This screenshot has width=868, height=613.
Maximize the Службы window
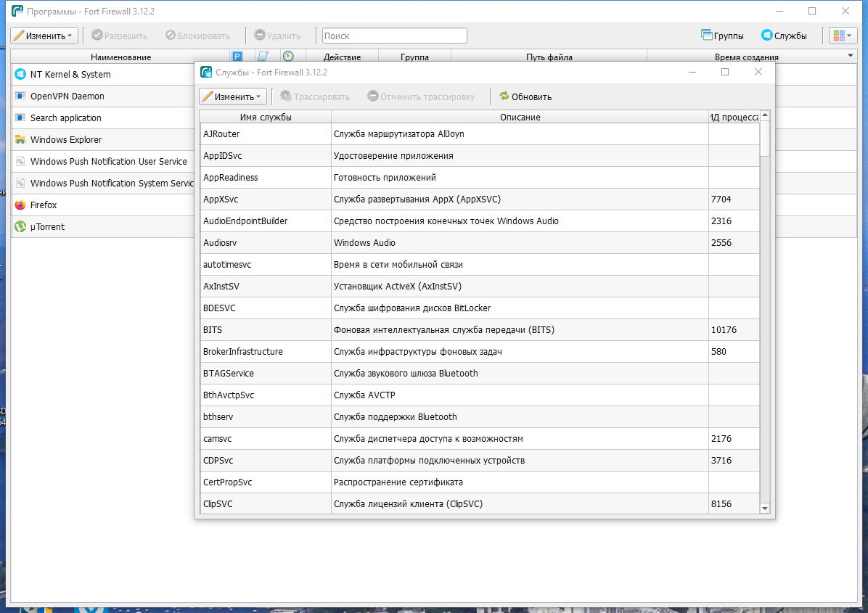[725, 72]
